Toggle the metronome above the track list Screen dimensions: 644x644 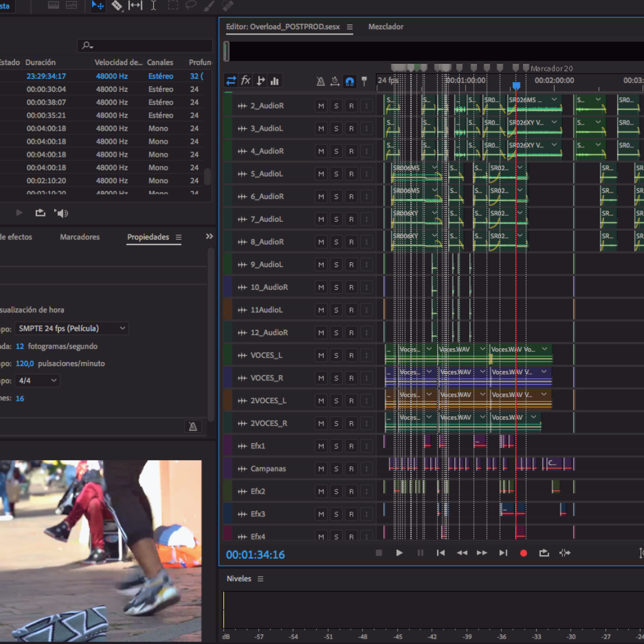point(321,81)
